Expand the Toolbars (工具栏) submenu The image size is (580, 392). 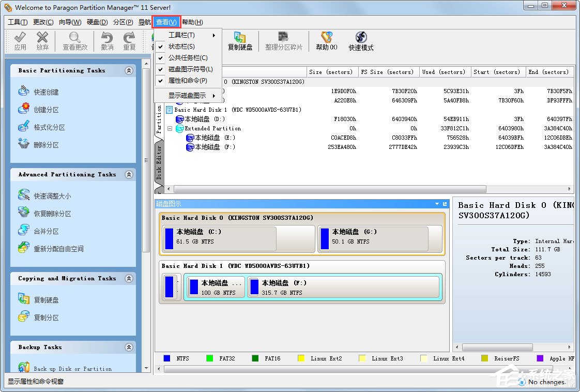pos(188,35)
